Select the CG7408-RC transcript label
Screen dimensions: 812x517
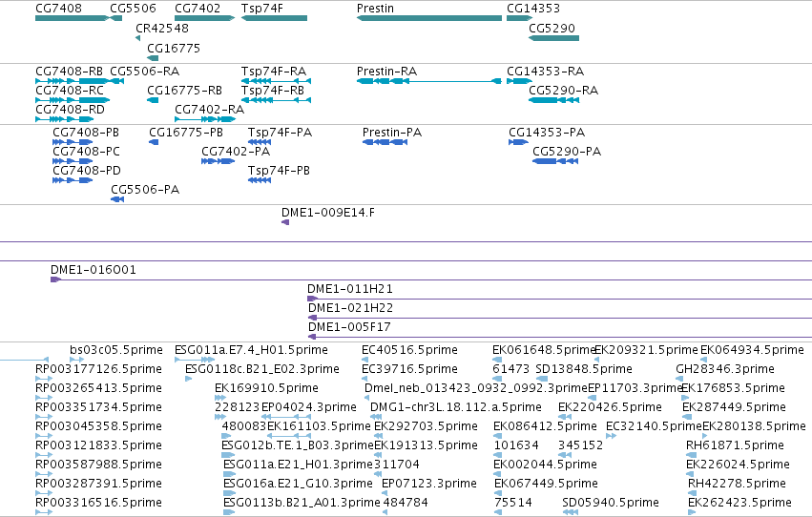70,91
